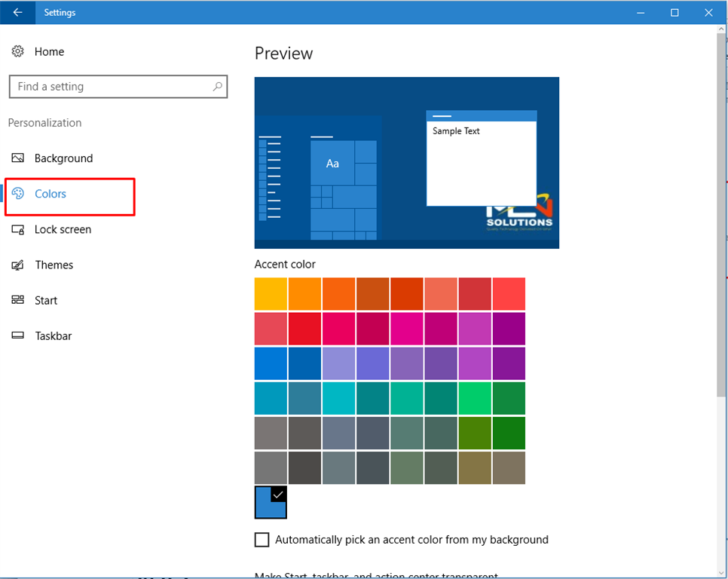Choose the light lavender swatch in third row
Screen dimensions: 728x579
pos(338,363)
